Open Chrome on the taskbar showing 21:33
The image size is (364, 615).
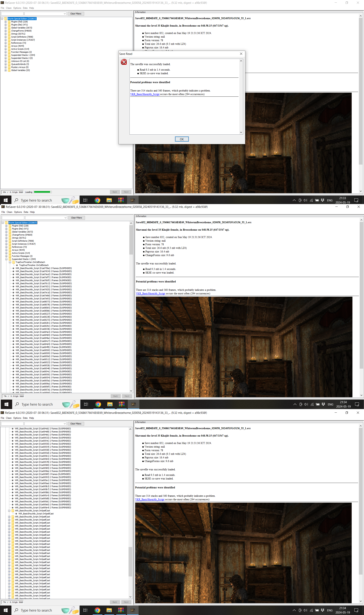tap(97, 200)
